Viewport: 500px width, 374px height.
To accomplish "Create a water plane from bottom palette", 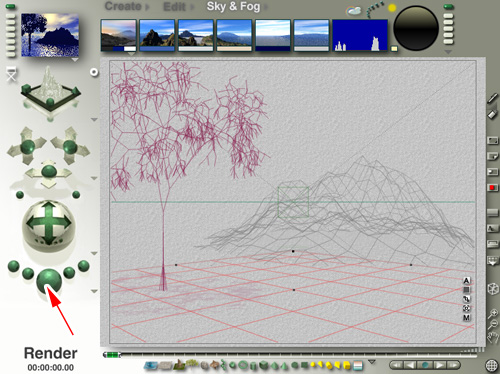I will 151,365.
